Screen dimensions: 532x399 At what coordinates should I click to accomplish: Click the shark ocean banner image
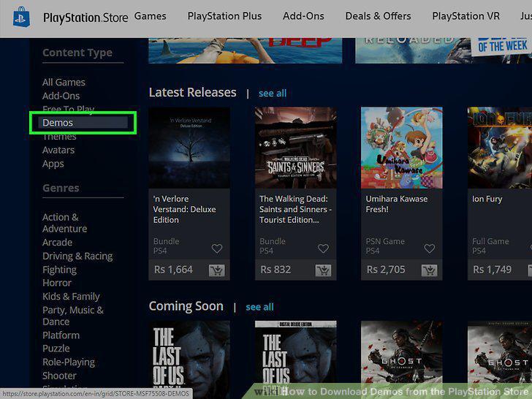(246, 50)
